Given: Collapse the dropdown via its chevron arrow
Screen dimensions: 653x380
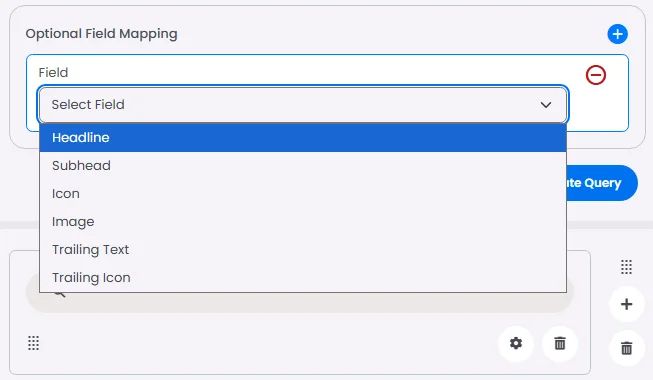Looking at the screenshot, I should coord(546,105).
